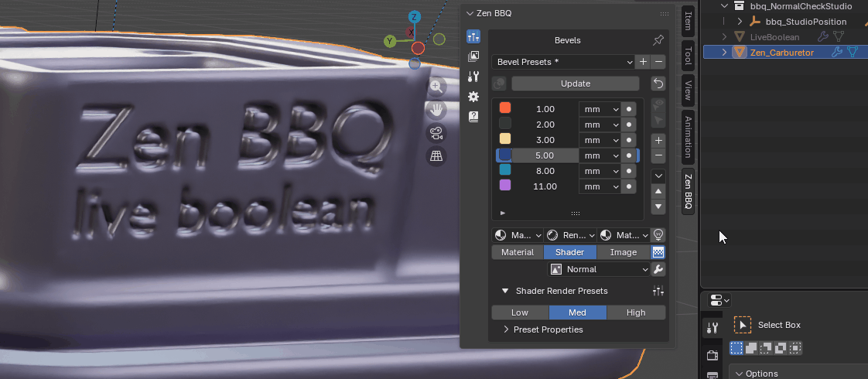This screenshot has height=379, width=868.
Task: Switch to the Item sidebar tab
Action: tap(688, 20)
